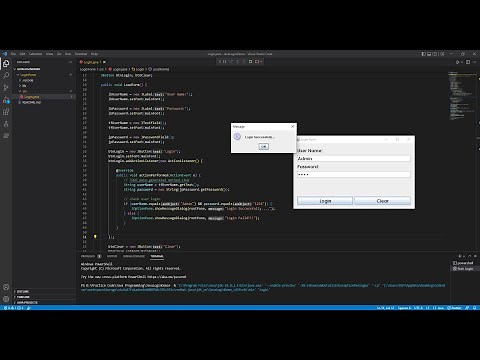Open the Remote Explorer view
Image resolution: width=480 pixels, height=360 pixels.
pos(6,136)
